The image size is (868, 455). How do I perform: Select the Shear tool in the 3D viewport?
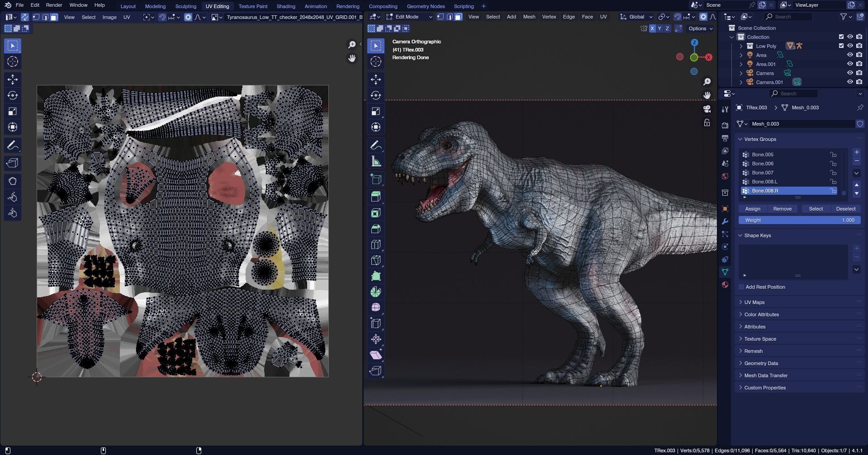[x=376, y=355]
